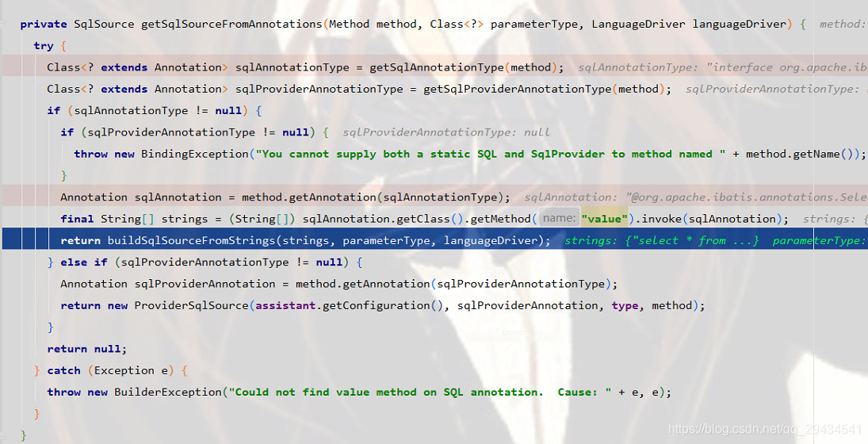
Task: Click the catch keyword
Action: coord(63,370)
